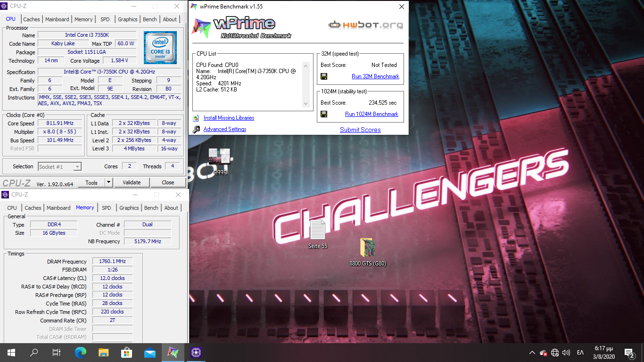Open Mail app from taskbar
644x362 pixels.
point(150,352)
